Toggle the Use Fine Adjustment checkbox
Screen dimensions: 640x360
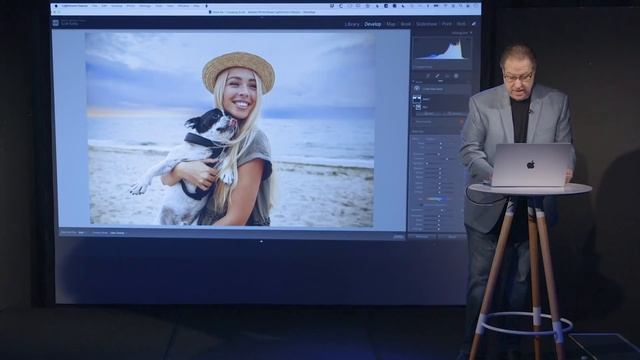point(421,205)
